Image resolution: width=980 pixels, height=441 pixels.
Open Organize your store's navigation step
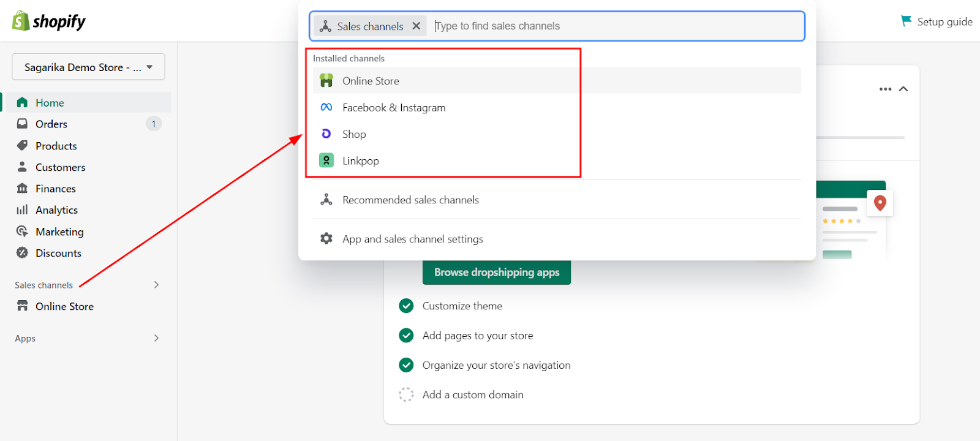[x=497, y=365]
